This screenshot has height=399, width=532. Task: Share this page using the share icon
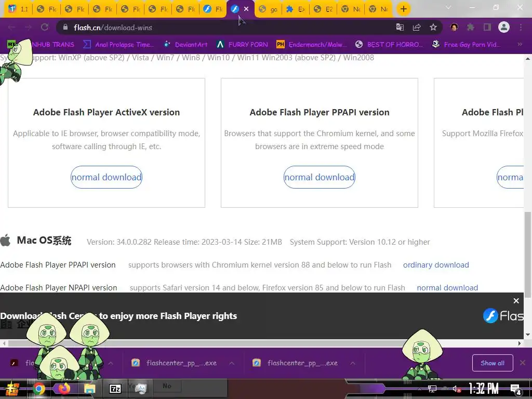(417, 28)
